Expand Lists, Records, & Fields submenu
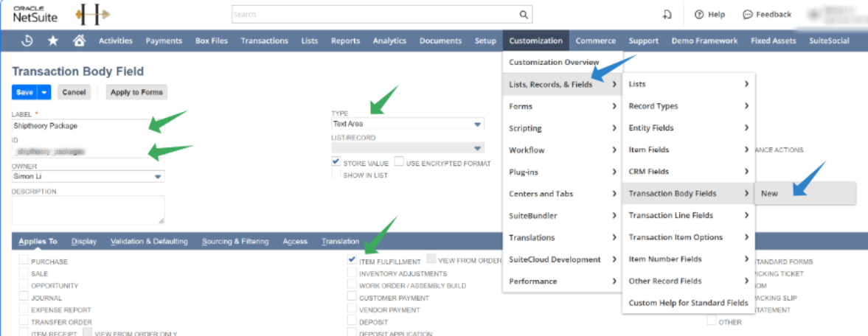Viewport: 868px width, 336px height. (x=562, y=84)
